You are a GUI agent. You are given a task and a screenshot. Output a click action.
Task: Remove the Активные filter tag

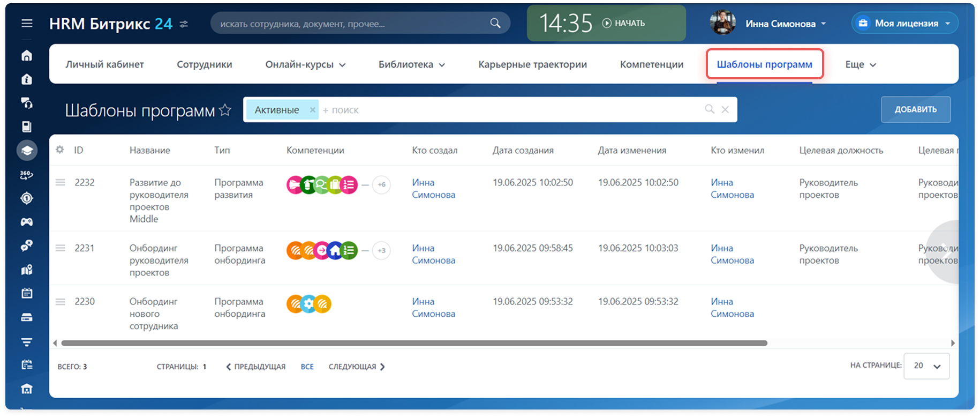pyautogui.click(x=313, y=110)
